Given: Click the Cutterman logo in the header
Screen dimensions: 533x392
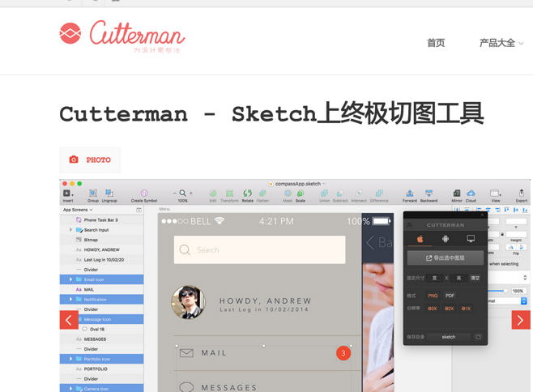Looking at the screenshot, I should 122,36.
